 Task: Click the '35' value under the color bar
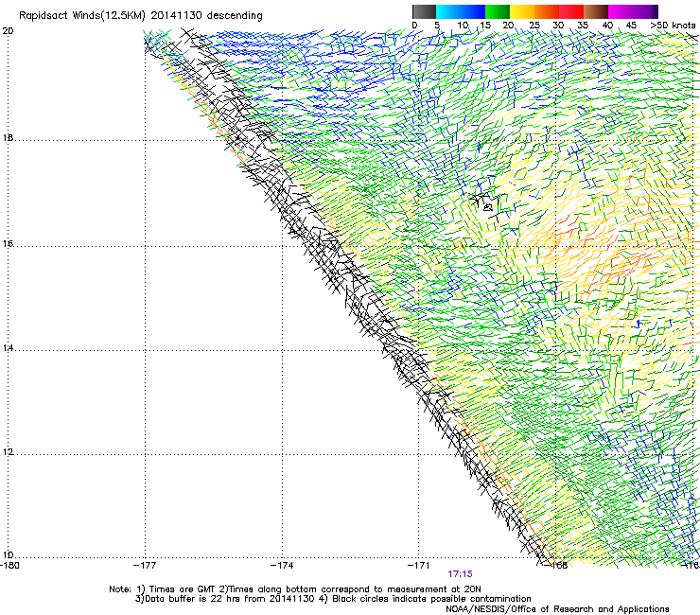click(x=583, y=26)
